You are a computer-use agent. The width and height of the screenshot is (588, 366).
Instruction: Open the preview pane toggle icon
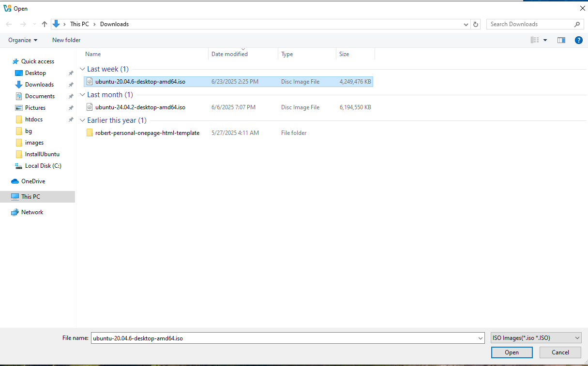pos(561,40)
